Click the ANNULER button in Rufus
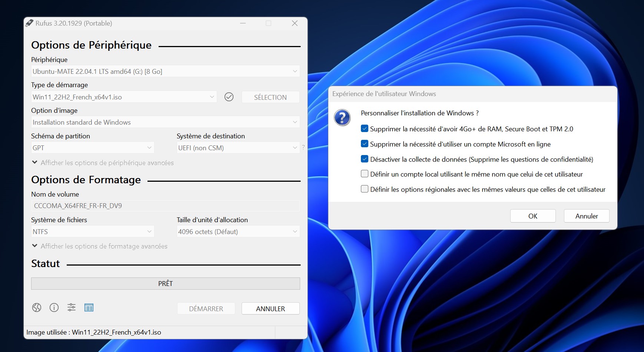This screenshot has width=644, height=352. [270, 309]
